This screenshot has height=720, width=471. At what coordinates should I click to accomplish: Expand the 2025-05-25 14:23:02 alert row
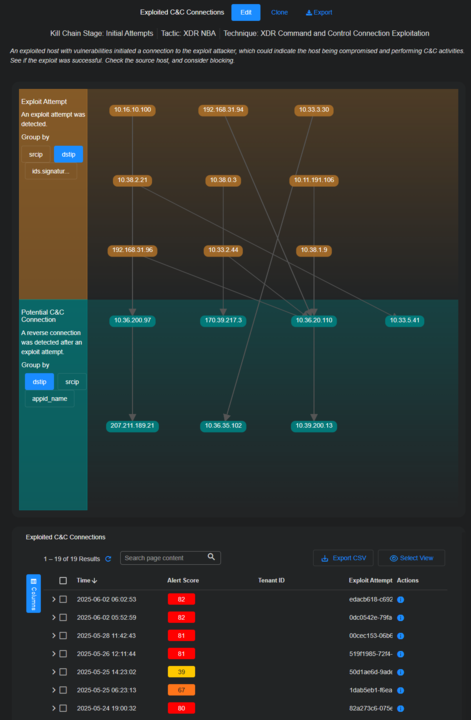[x=53, y=672]
